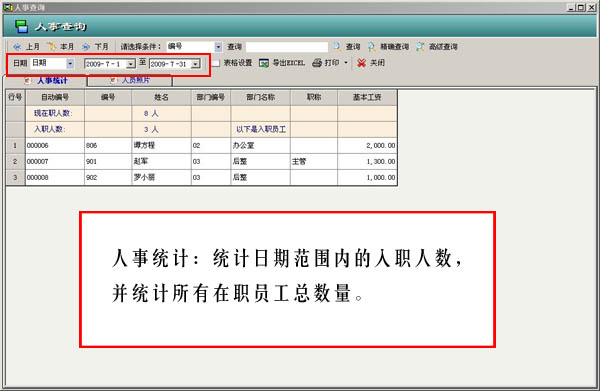Click the 本月 current month icon
600x391 pixels.
51,47
